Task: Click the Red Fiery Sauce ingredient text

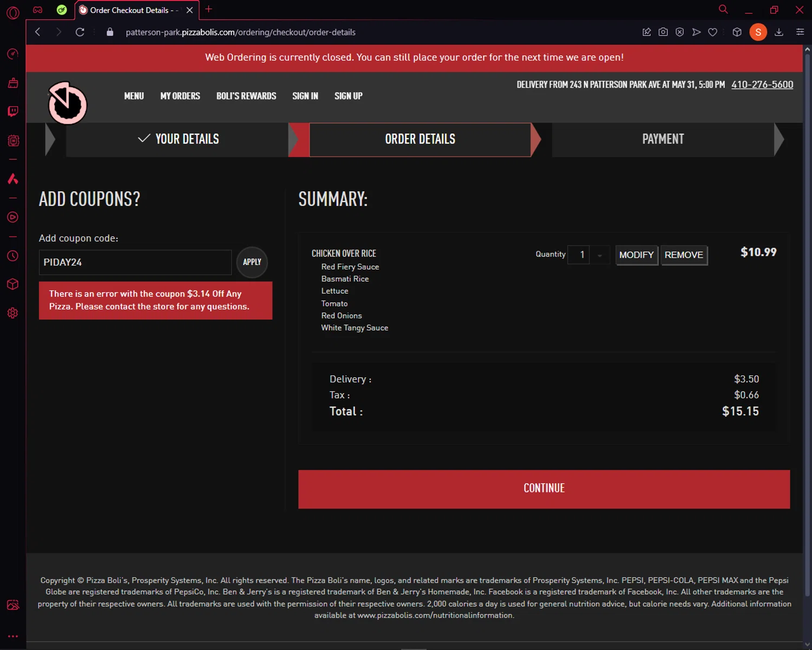Action: coord(350,266)
